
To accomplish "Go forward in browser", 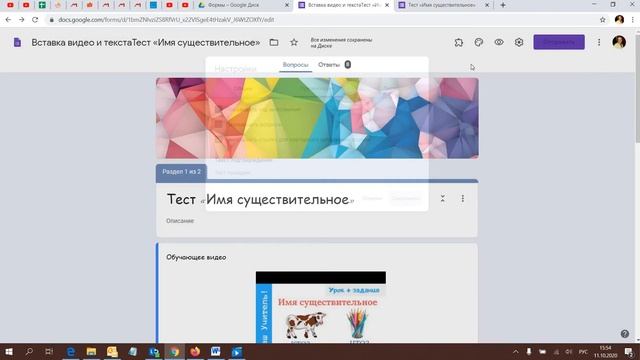I will click(22, 20).
